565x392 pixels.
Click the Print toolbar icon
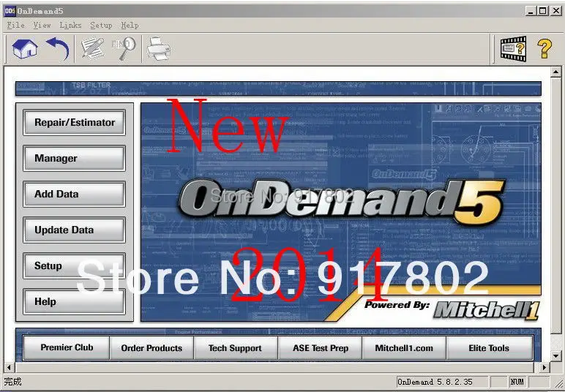pyautogui.click(x=159, y=49)
